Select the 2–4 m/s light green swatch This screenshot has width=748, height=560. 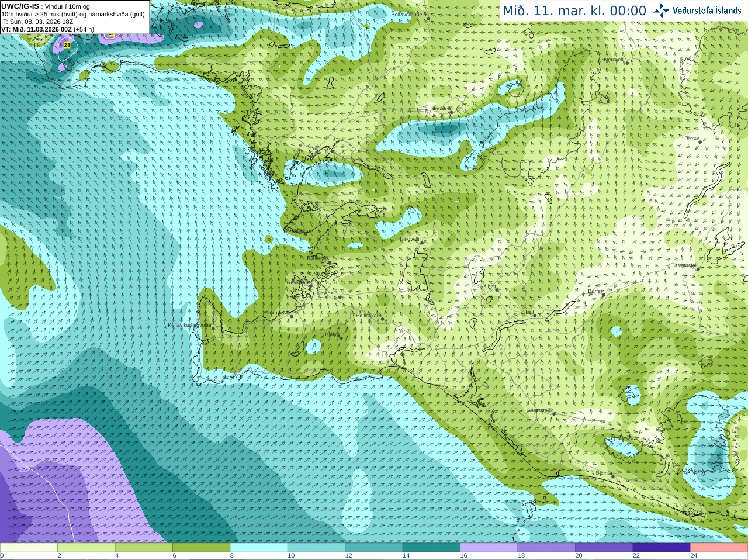click(x=86, y=548)
